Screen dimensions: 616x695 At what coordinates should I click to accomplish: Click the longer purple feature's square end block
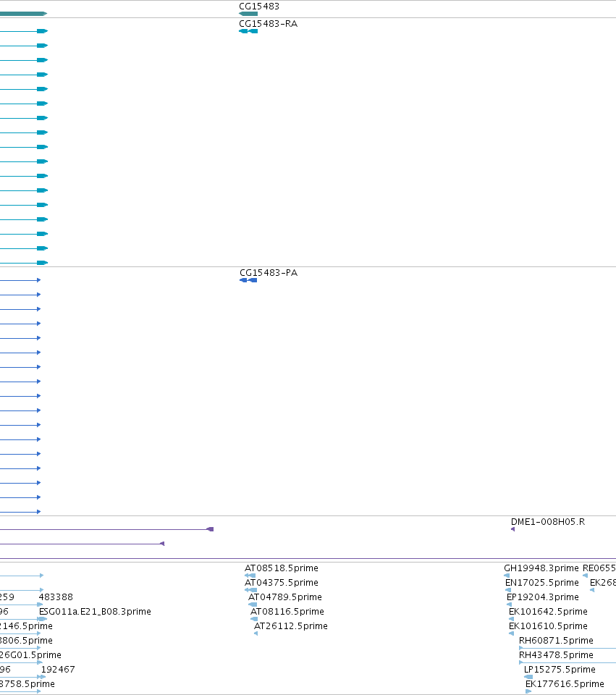211,529
